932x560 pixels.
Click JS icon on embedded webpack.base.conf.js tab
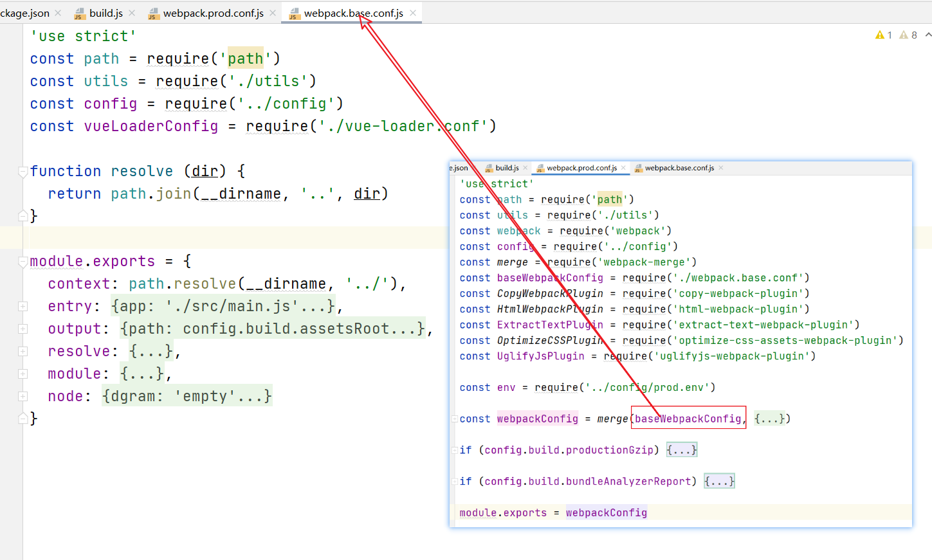pos(639,168)
